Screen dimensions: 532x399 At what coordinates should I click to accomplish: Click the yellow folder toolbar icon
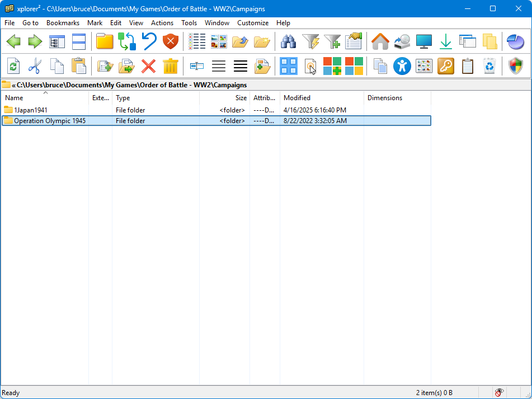pos(105,41)
